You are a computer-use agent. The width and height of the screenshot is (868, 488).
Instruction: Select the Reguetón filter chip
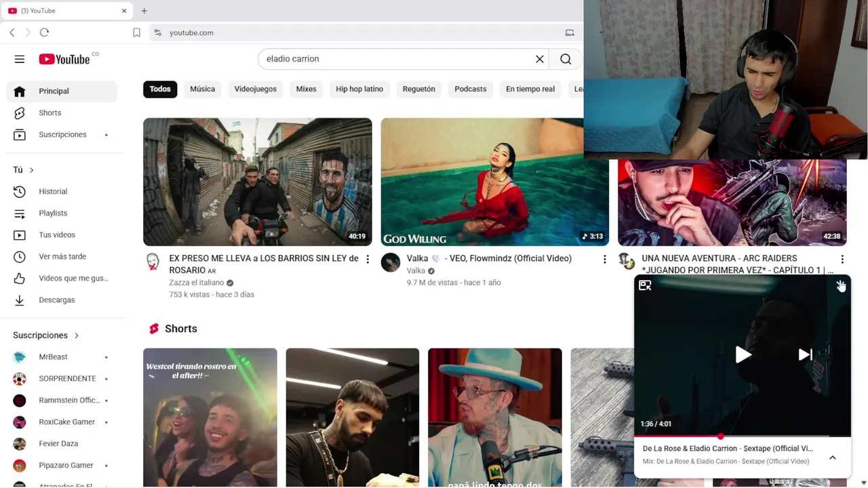[x=419, y=89]
